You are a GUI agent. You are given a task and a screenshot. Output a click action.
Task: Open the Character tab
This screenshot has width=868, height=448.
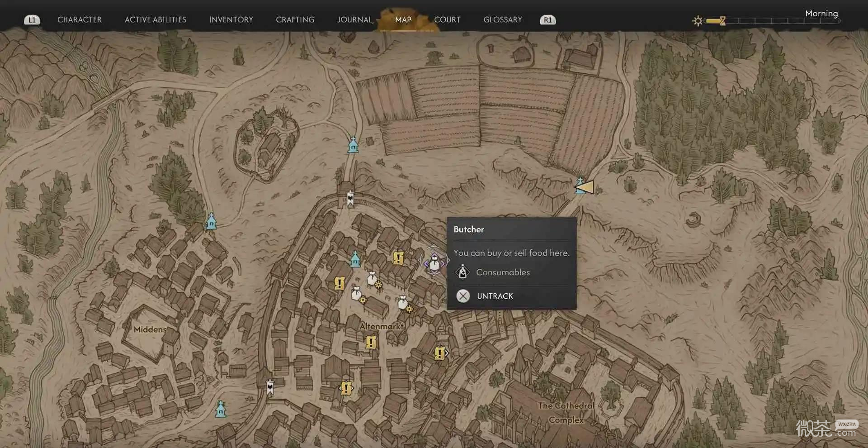(x=80, y=20)
